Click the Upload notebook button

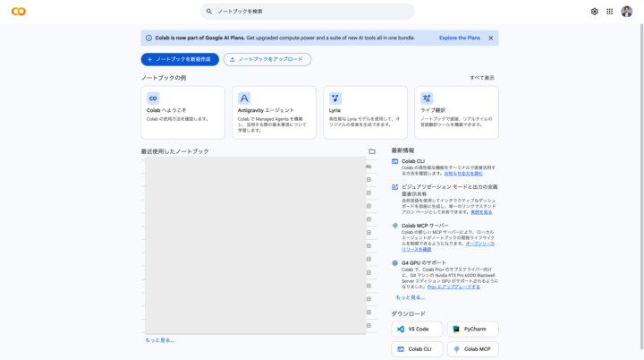267,59
